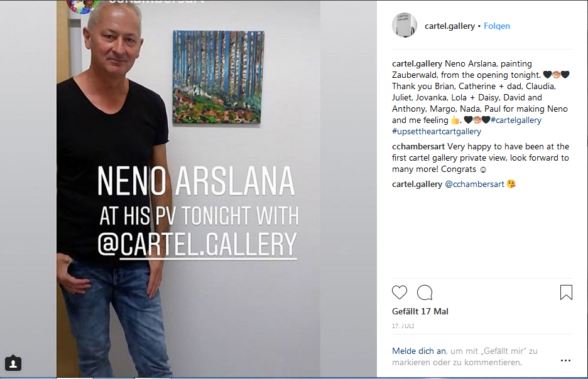Open cartel.gallery name in the caption
The height and width of the screenshot is (379, 588).
click(x=417, y=63)
